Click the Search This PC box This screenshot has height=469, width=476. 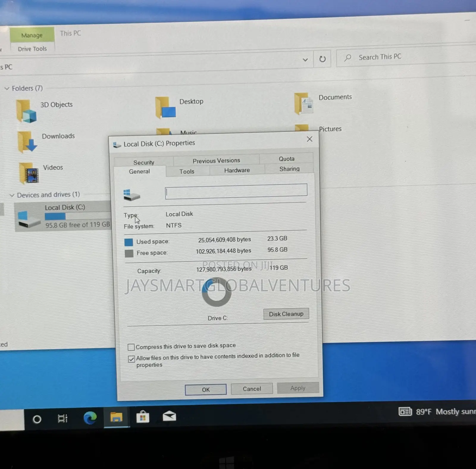tap(406, 57)
